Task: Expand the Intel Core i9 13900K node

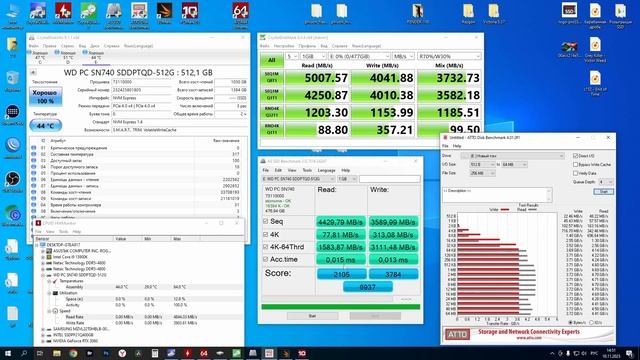Action: 43,257
